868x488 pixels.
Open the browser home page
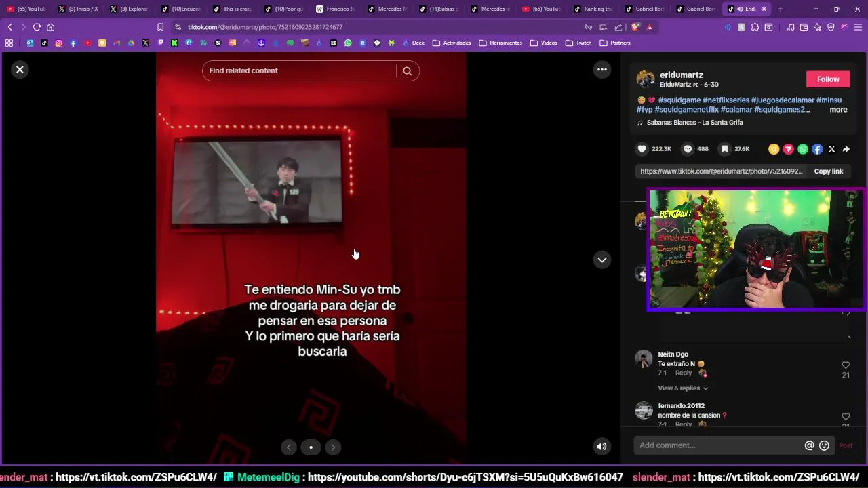(x=50, y=27)
